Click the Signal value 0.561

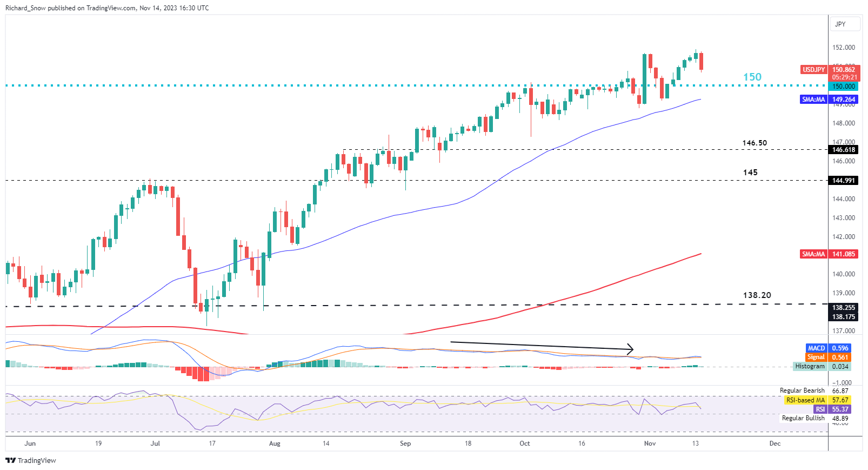pyautogui.click(x=840, y=358)
